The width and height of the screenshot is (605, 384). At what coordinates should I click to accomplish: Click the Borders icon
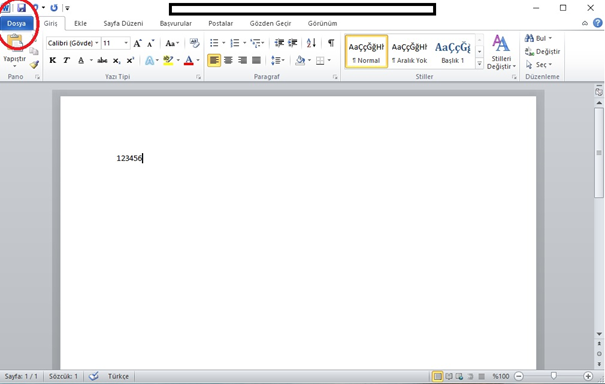[x=320, y=61]
